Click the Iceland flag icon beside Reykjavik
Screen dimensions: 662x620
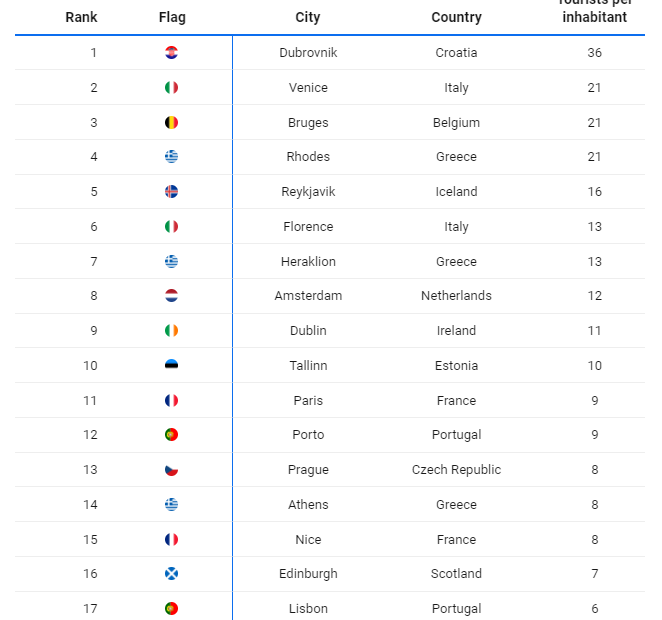pos(172,192)
